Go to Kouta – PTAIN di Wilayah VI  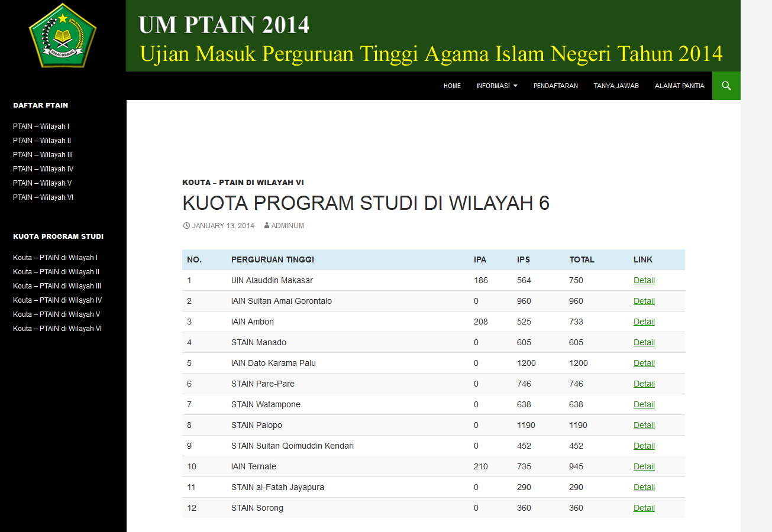pos(57,329)
